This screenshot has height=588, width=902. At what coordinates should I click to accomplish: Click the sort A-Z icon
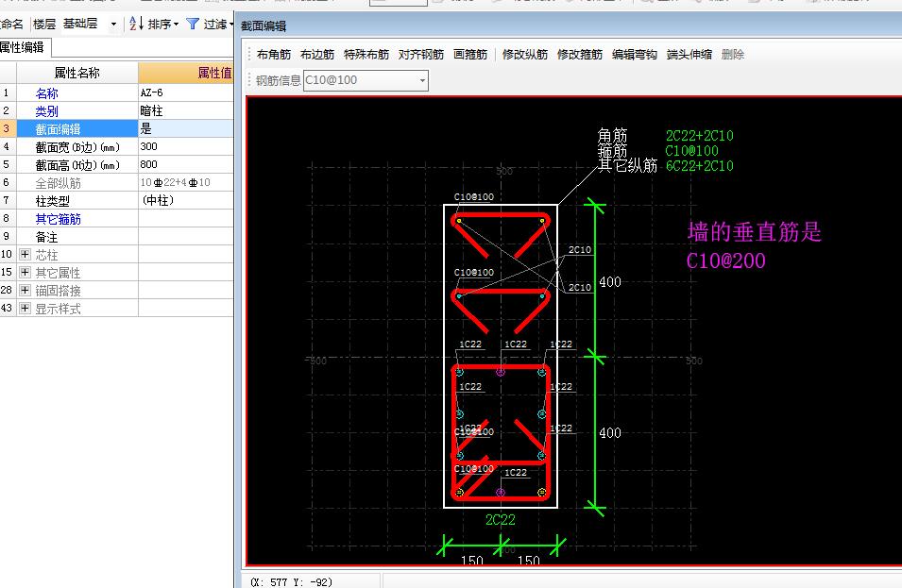(136, 24)
